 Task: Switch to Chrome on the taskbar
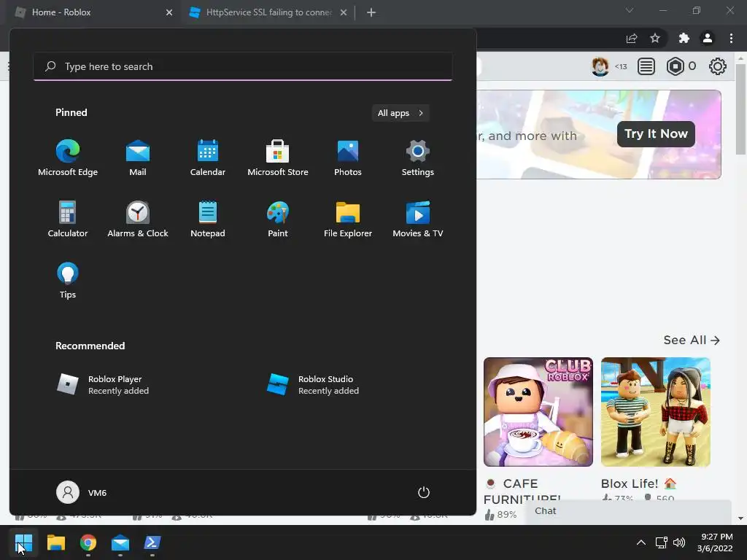(88, 542)
